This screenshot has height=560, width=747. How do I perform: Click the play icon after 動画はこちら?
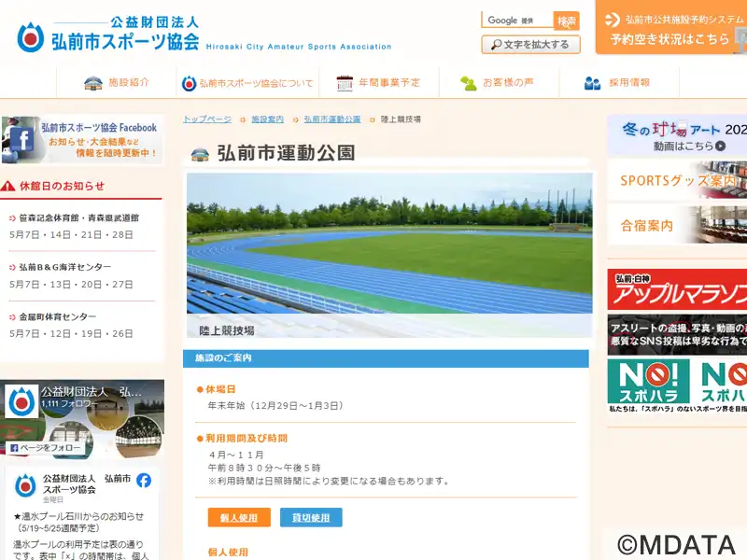pyautogui.click(x=720, y=147)
